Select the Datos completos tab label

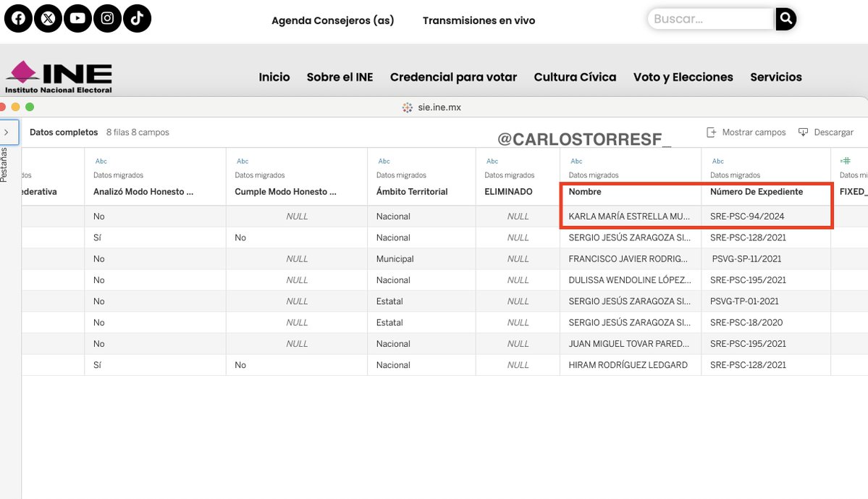point(64,133)
